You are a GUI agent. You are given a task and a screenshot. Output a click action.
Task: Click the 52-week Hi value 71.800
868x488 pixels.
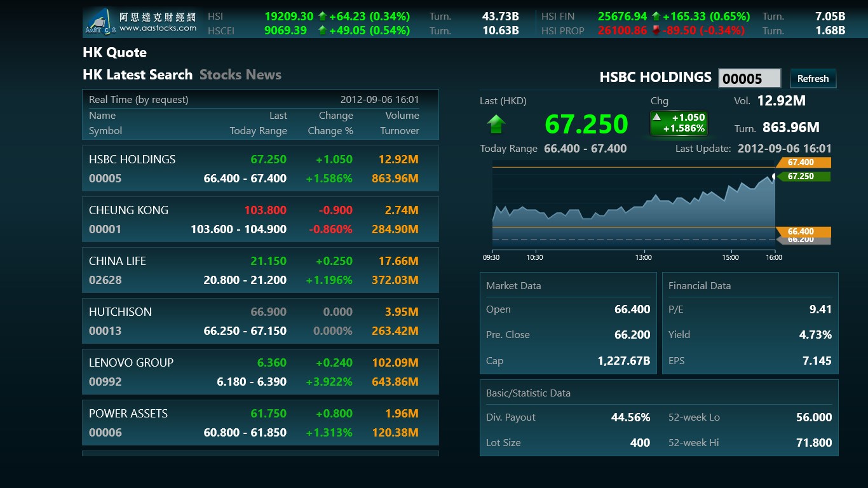coord(814,443)
